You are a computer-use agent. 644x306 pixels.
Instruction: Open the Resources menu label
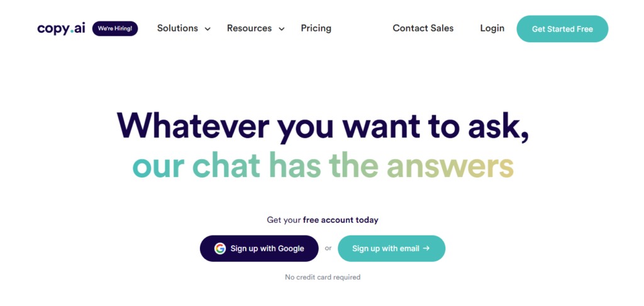pyautogui.click(x=249, y=28)
